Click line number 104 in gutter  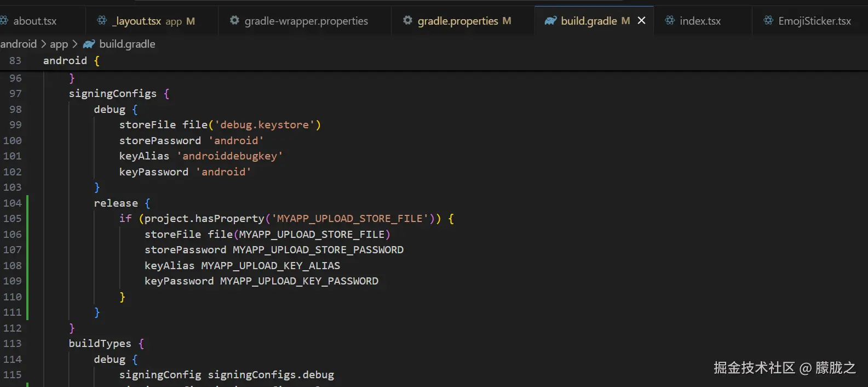point(13,203)
